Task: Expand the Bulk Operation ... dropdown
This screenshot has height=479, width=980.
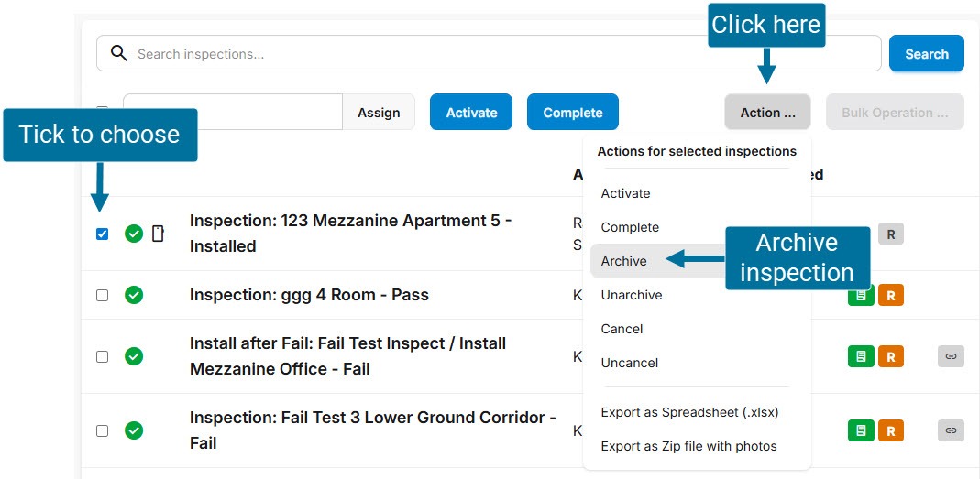Action: coord(894,113)
